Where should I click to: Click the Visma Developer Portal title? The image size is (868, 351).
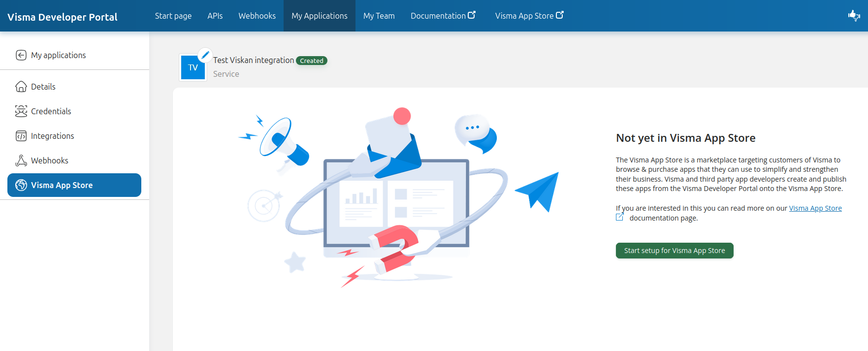[x=63, y=17]
